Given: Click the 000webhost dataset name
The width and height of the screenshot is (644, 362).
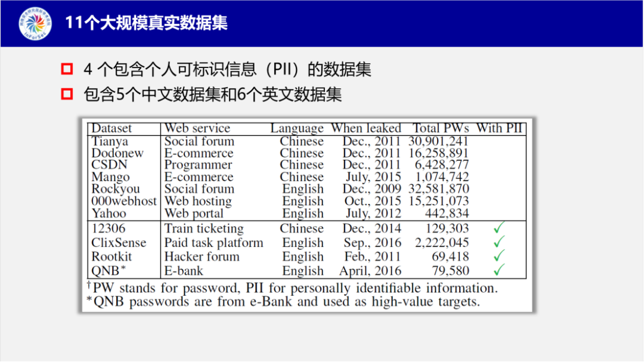Looking at the screenshot, I should 124,201.
